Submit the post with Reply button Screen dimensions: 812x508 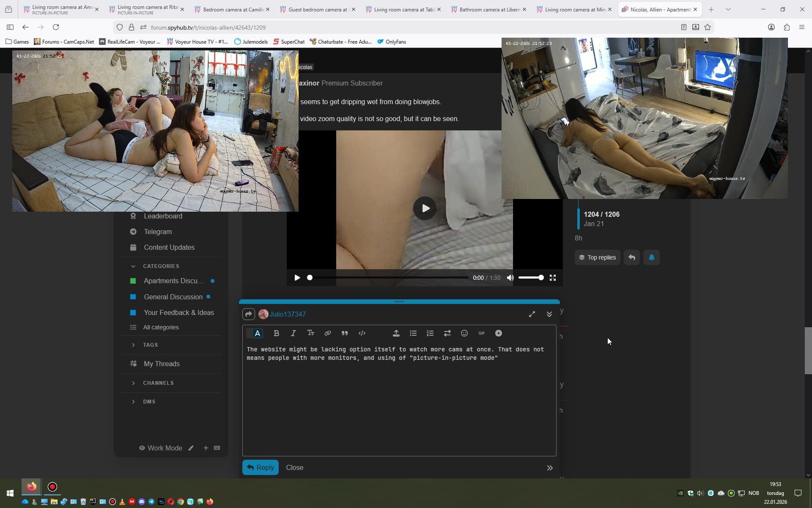260,467
